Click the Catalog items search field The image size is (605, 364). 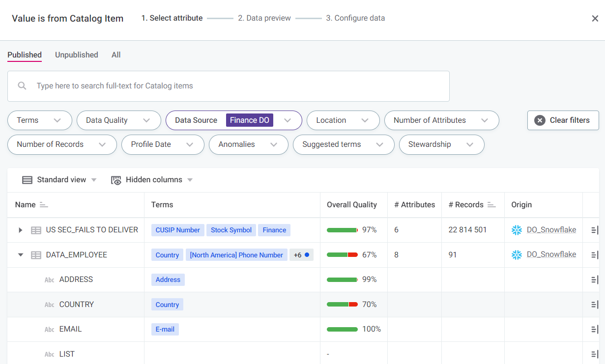(236, 86)
